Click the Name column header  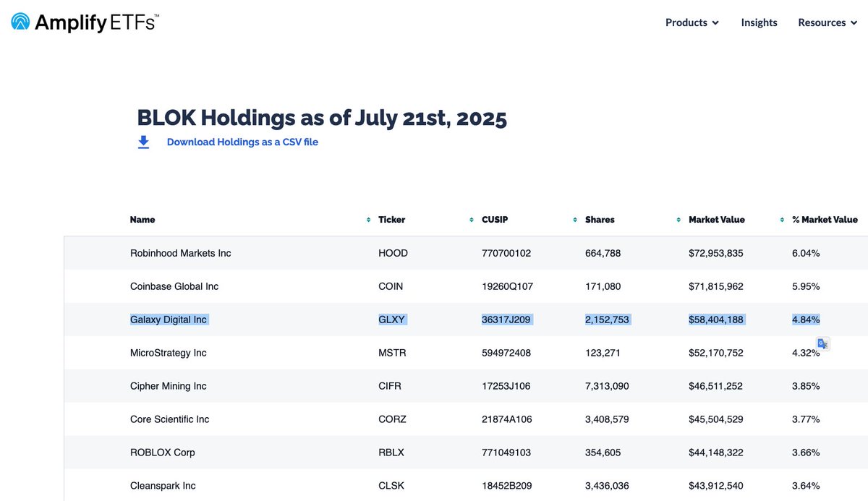tap(142, 220)
